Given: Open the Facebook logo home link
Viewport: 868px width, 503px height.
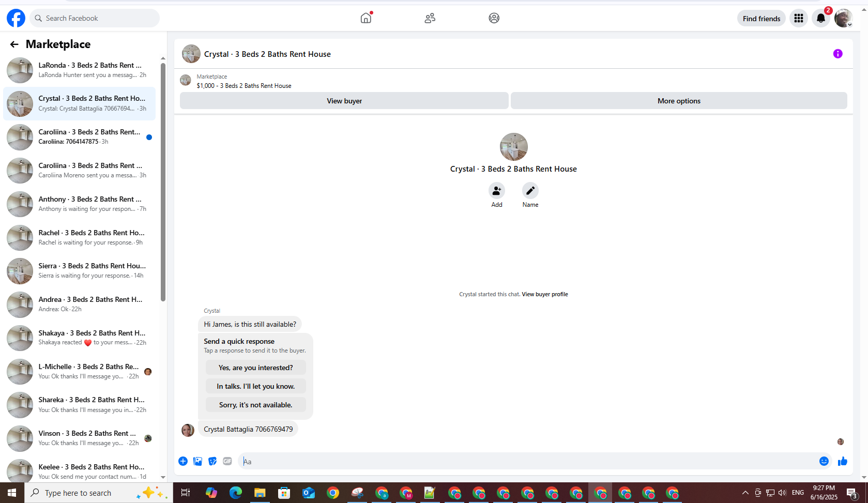Looking at the screenshot, I should pyautogui.click(x=16, y=18).
